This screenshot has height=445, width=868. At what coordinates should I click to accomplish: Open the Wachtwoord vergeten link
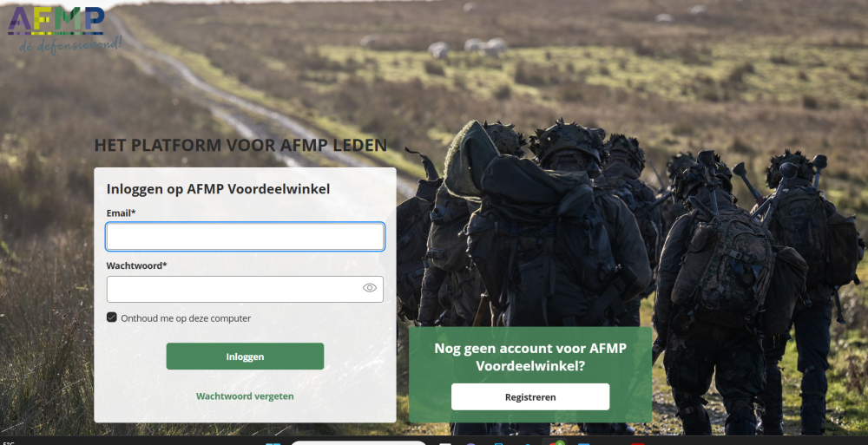point(246,396)
